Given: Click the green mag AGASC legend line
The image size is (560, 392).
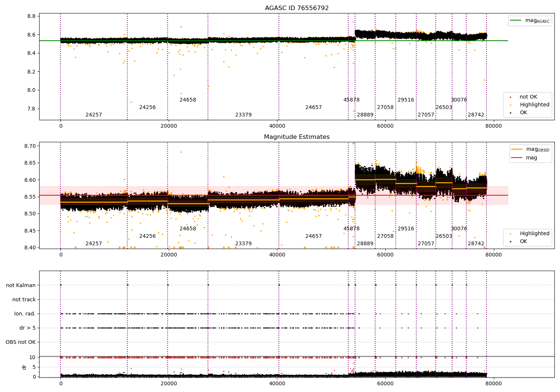Looking at the screenshot, I should 516,21.
